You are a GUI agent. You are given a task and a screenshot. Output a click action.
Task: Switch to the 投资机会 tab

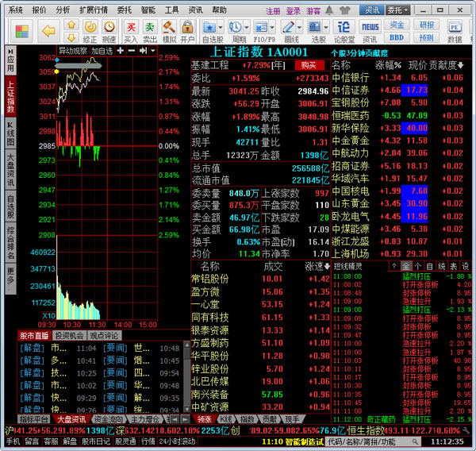tap(70, 336)
